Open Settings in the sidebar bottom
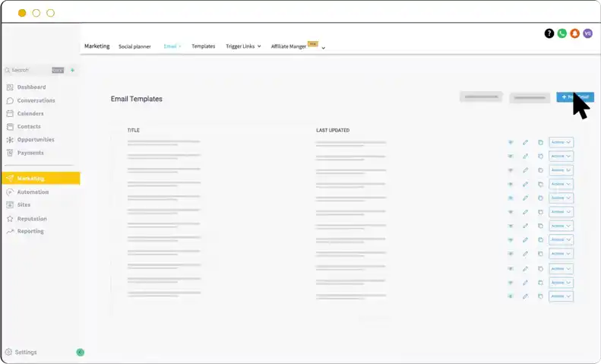The height and width of the screenshot is (364, 601). pos(25,352)
